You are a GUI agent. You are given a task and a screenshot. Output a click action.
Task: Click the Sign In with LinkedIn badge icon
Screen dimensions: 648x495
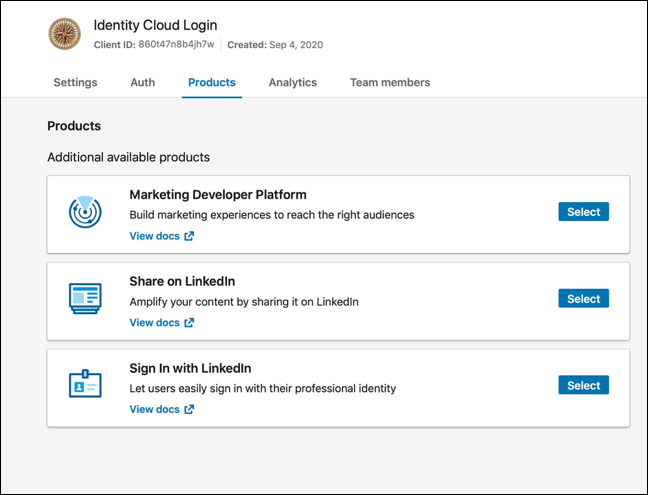85,384
